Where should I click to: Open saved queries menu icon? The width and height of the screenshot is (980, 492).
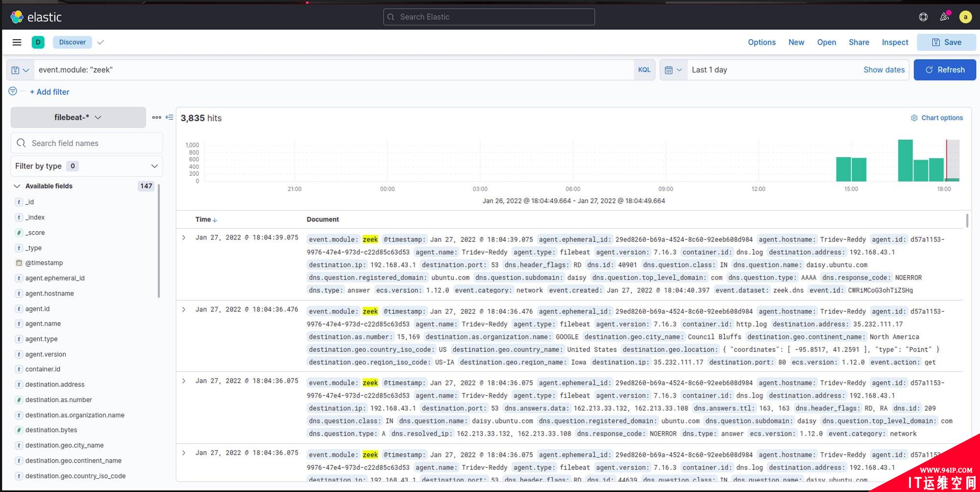click(x=20, y=70)
